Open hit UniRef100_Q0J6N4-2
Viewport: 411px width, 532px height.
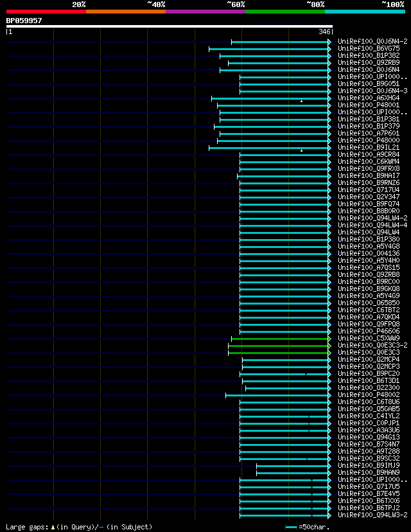point(372,41)
